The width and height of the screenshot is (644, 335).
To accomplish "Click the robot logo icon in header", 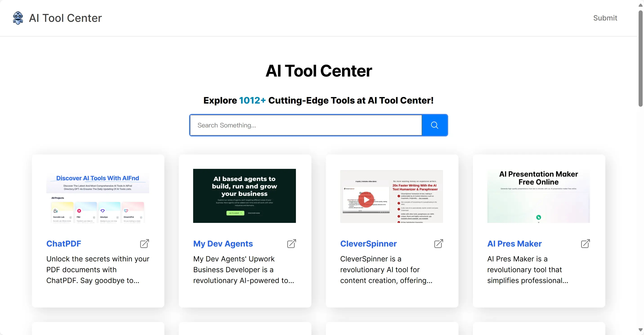I will tap(18, 18).
